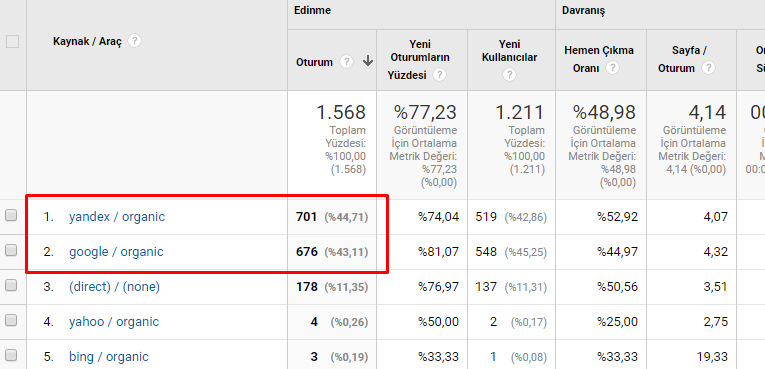Sort by Kaynak / Araç column header

pos(87,41)
